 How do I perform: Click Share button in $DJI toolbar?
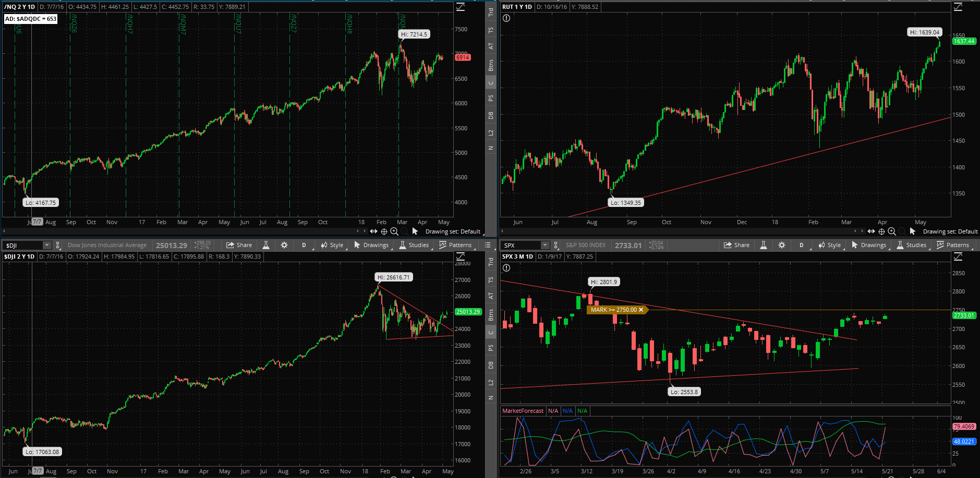coord(239,245)
